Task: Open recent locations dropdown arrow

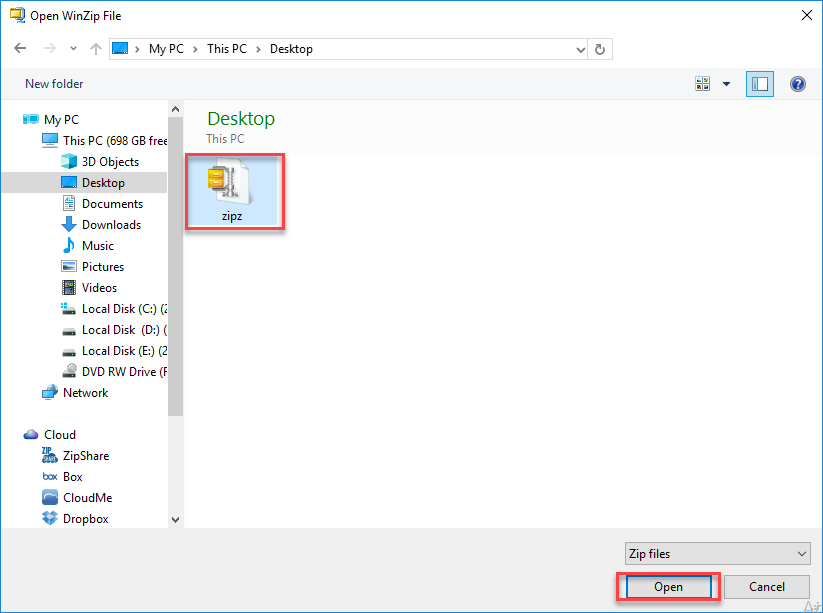Action: coord(73,49)
